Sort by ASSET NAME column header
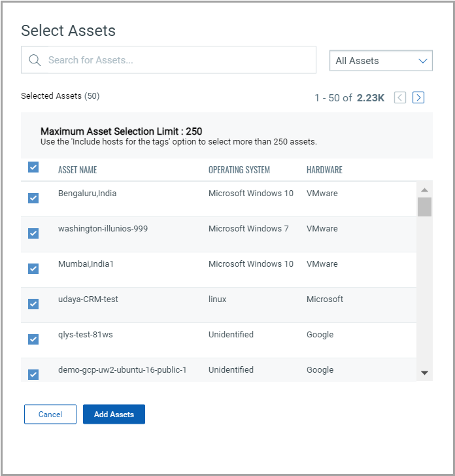455x476 pixels. coord(77,170)
